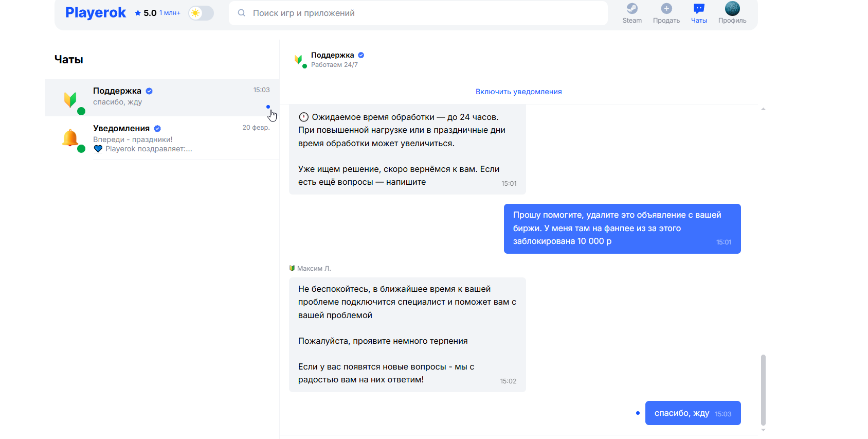
Task: Click the scroll up arrow of chat
Action: [x=763, y=109]
